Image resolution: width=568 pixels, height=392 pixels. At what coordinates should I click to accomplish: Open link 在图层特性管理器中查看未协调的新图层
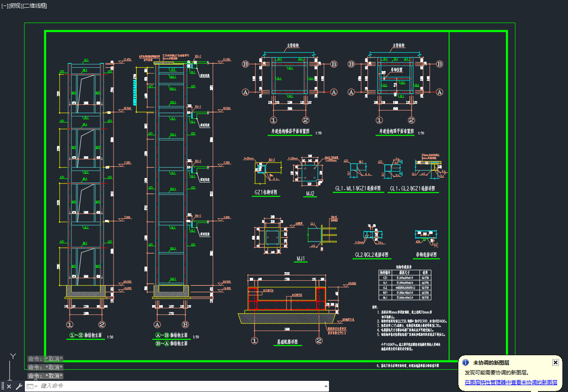[x=511, y=383]
